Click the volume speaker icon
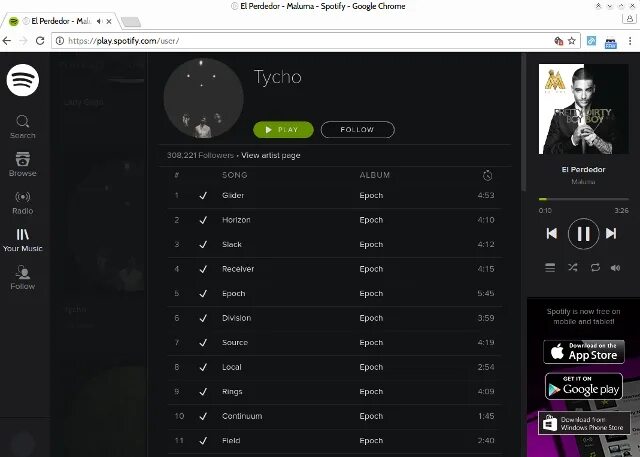 615,268
